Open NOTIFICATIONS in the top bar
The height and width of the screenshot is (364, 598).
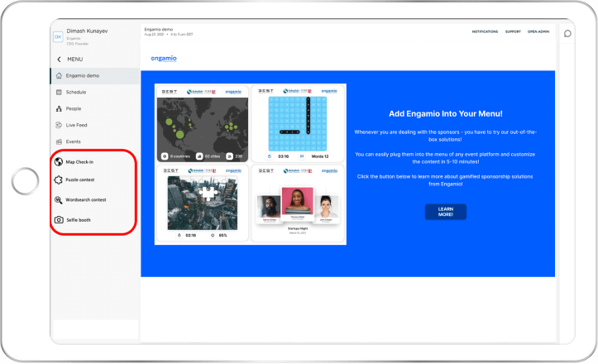point(485,31)
